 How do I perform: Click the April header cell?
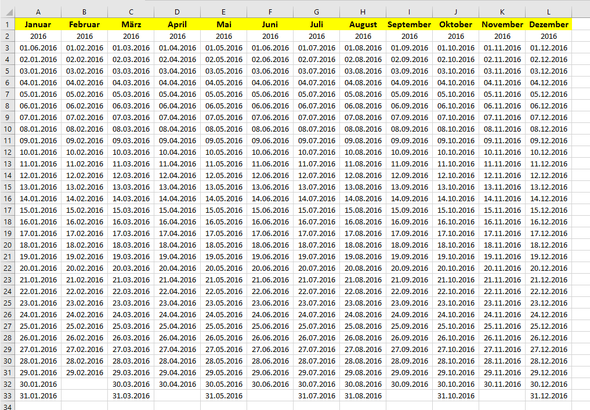pyautogui.click(x=177, y=24)
